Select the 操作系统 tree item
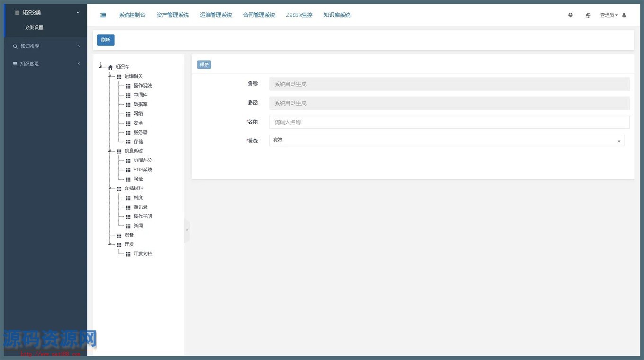Image resolution: width=644 pixels, height=360 pixels. click(x=143, y=86)
